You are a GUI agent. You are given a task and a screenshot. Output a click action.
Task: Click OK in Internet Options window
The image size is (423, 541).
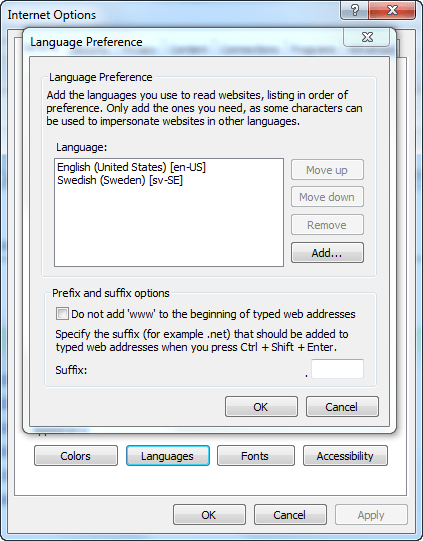tap(209, 515)
